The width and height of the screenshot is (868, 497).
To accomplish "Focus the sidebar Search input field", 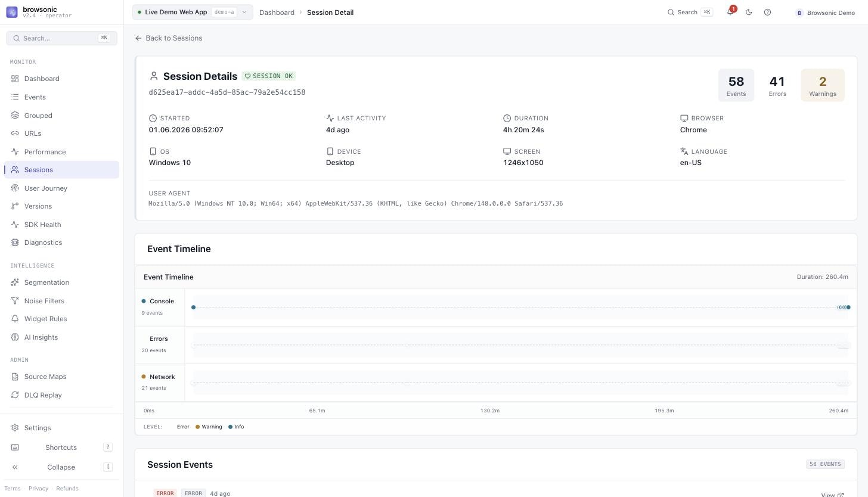I will tap(61, 38).
